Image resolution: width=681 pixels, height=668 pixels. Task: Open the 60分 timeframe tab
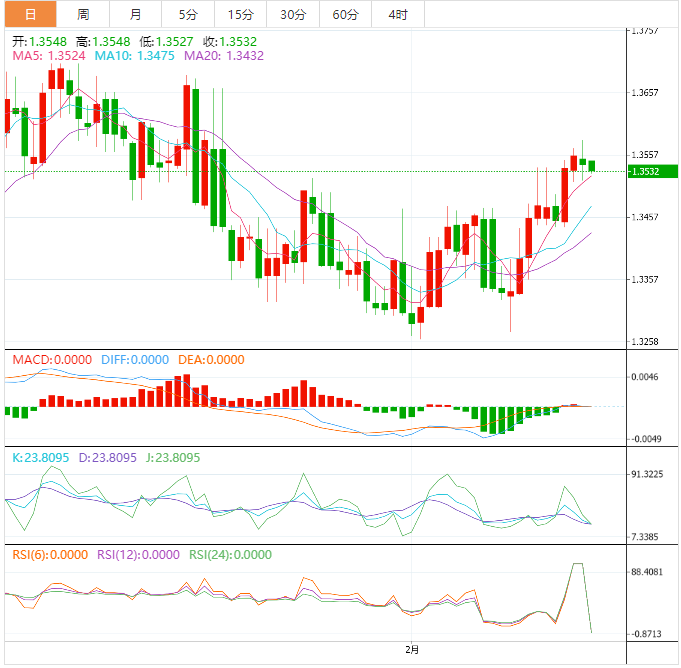coord(346,14)
